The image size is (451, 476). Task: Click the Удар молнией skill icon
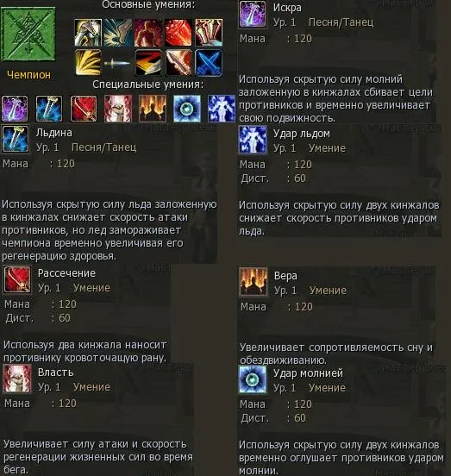click(x=253, y=379)
